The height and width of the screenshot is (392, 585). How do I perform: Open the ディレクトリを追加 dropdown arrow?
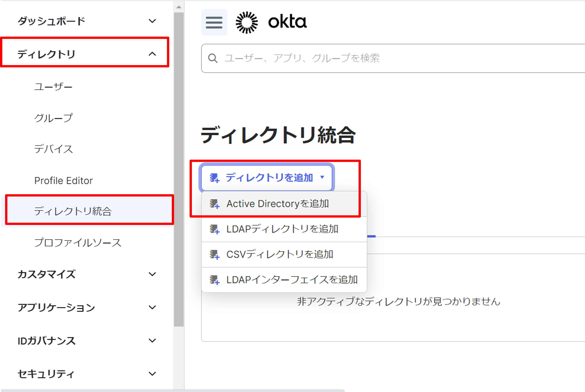tap(322, 177)
